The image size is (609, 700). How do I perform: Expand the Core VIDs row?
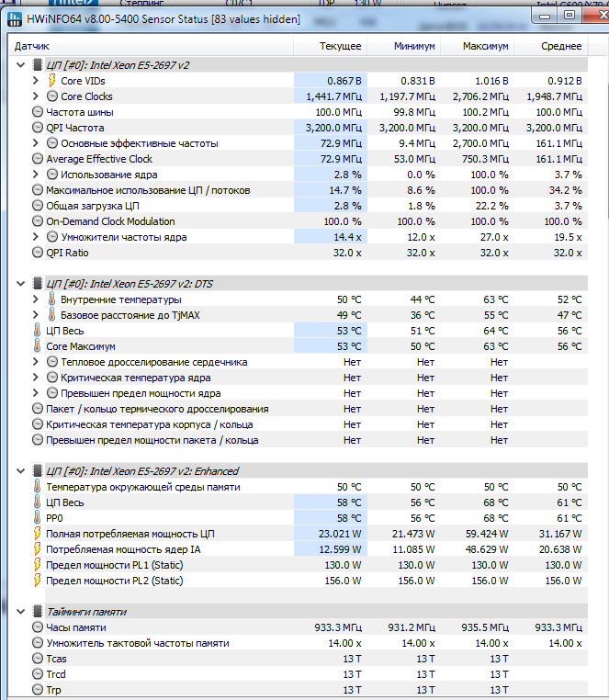click(x=36, y=81)
